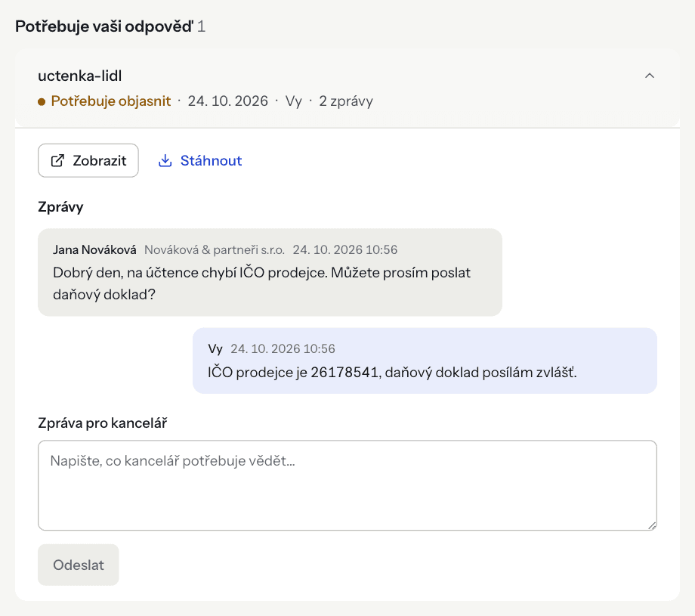The image size is (695, 616).
Task: Click the Jana Nováková sender name
Action: pyautogui.click(x=94, y=249)
